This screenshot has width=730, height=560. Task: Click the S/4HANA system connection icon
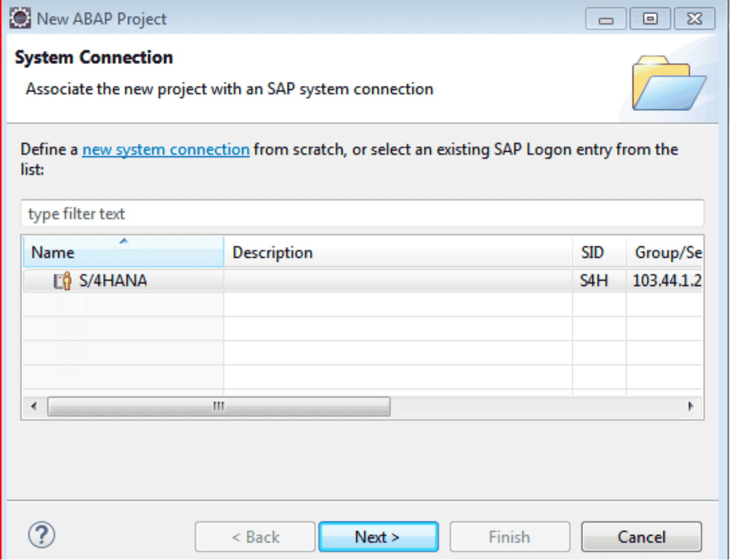click(61, 281)
